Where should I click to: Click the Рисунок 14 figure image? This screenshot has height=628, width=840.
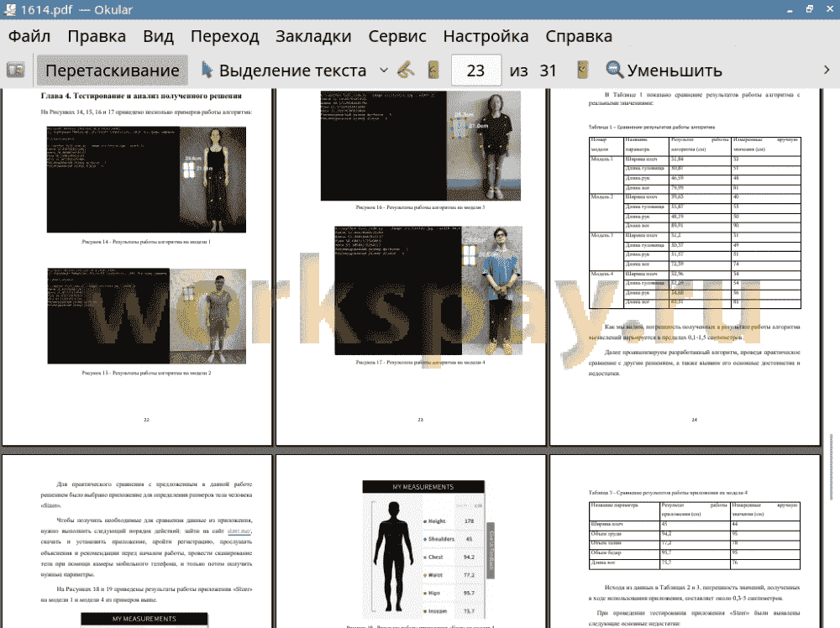coord(146,180)
